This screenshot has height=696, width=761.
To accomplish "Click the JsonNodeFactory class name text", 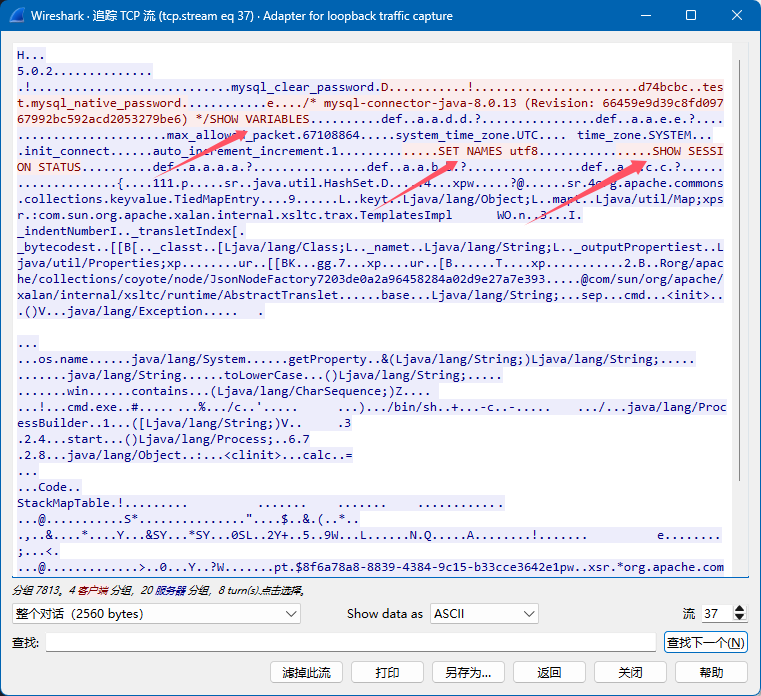I will [x=377, y=280].
